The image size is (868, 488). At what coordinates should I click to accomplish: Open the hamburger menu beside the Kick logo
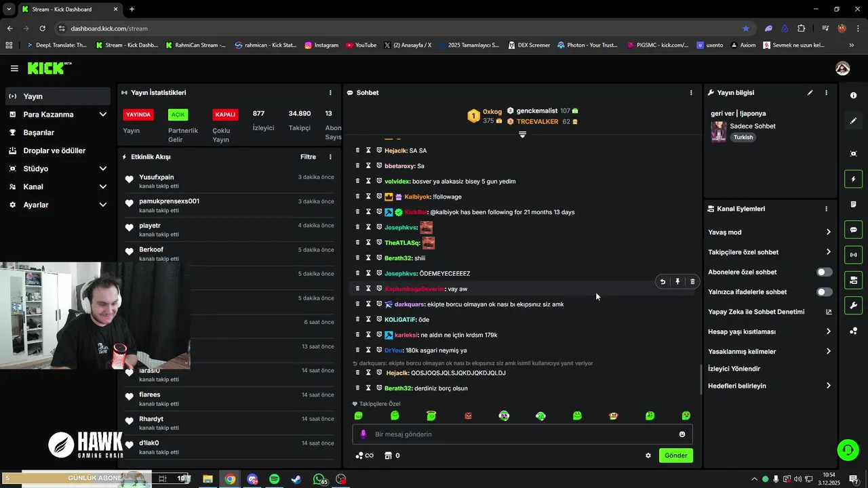pyautogui.click(x=14, y=68)
